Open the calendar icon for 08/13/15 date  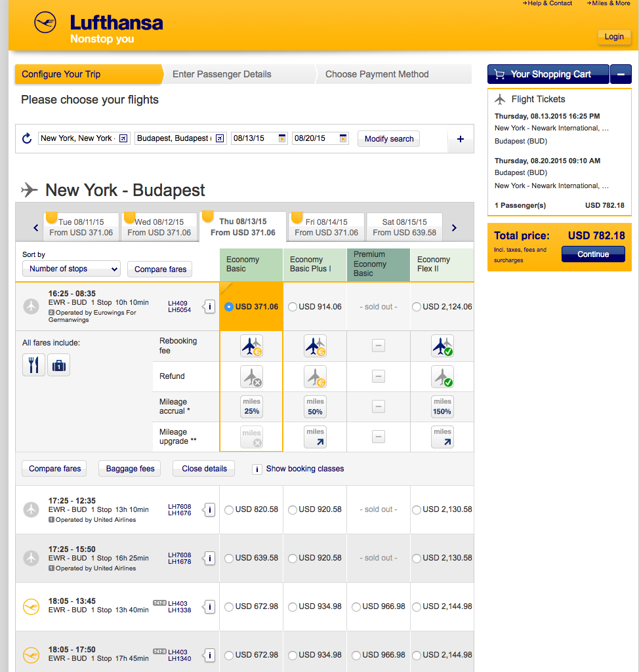pyautogui.click(x=282, y=138)
